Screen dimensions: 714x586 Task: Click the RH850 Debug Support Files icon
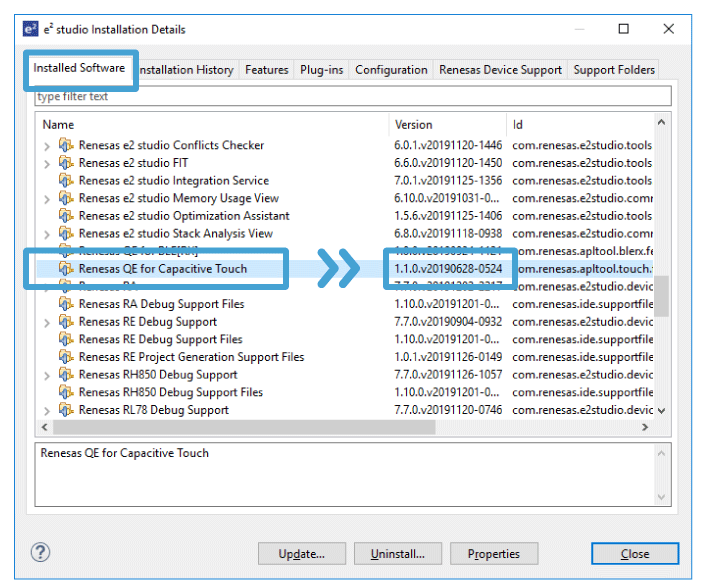point(66,392)
